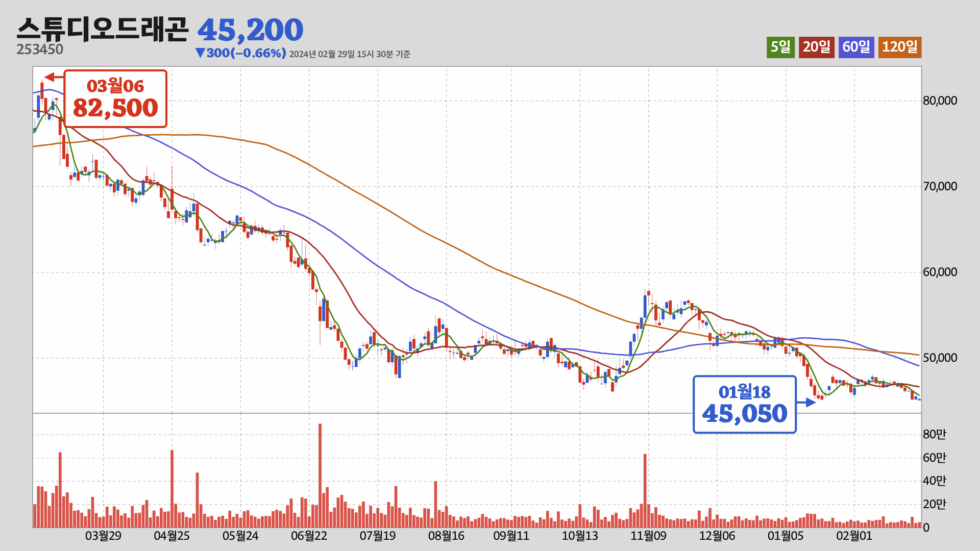The width and height of the screenshot is (980, 551).
Task: Click the 60일 moving average legend
Action: click(856, 47)
